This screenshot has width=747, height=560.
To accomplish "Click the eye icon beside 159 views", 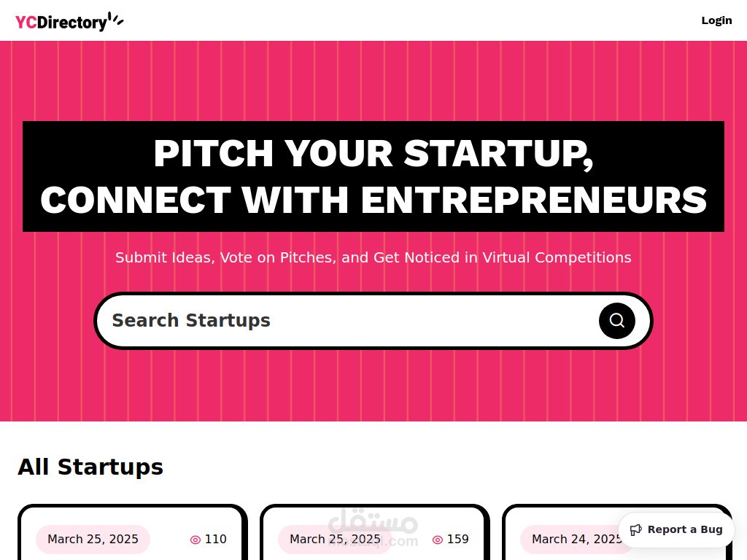I will point(438,540).
